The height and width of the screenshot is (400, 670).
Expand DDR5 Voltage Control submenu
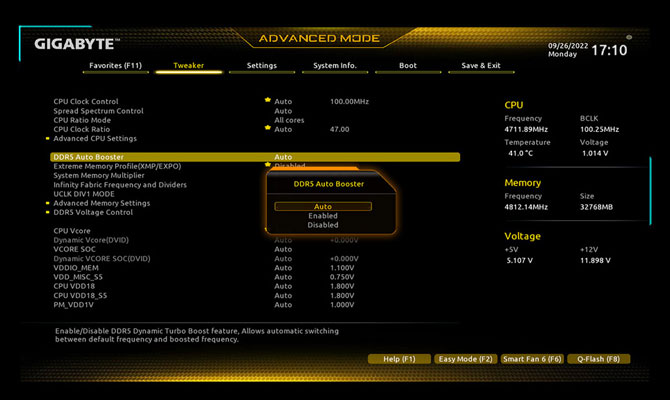[x=93, y=212]
